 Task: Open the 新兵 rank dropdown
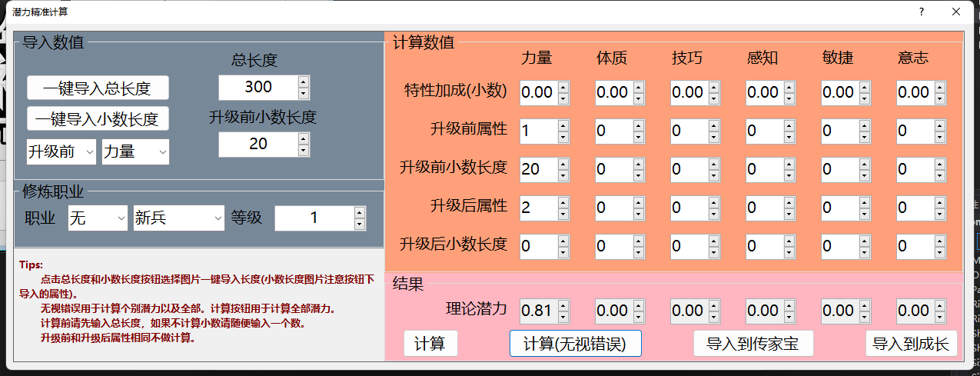click(178, 218)
